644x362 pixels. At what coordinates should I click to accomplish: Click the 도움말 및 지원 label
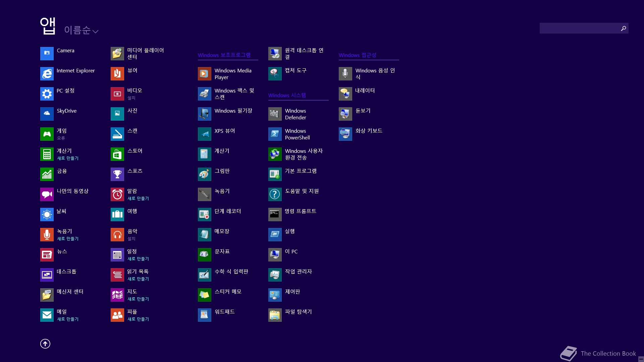(302, 191)
